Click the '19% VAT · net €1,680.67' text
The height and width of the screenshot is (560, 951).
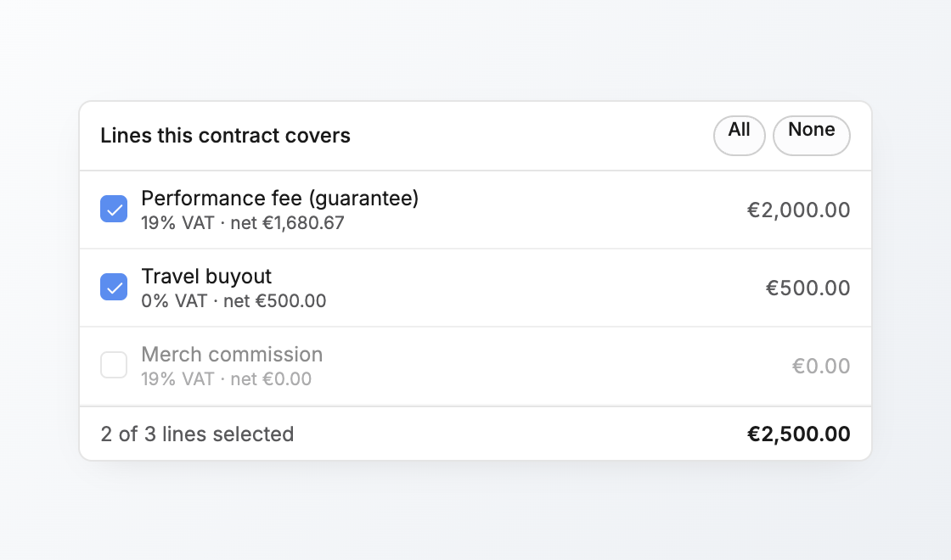(x=243, y=223)
